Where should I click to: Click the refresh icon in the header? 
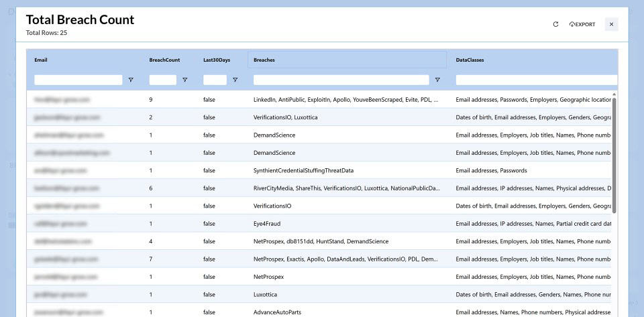[x=555, y=24]
